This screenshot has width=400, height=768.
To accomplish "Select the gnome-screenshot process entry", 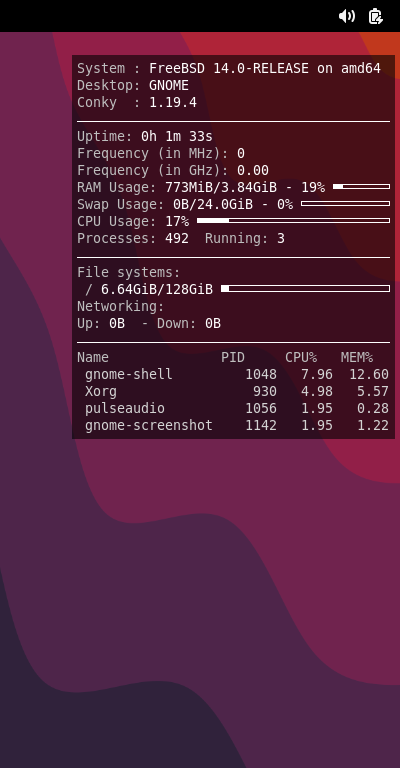I will (x=233, y=425).
